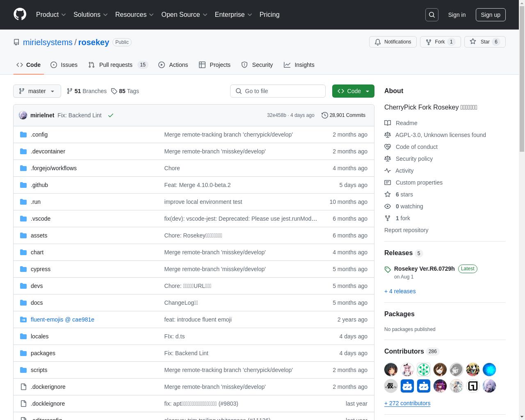The width and height of the screenshot is (525, 420).
Task: Select the Code tab
Action: pyautogui.click(x=28, y=65)
